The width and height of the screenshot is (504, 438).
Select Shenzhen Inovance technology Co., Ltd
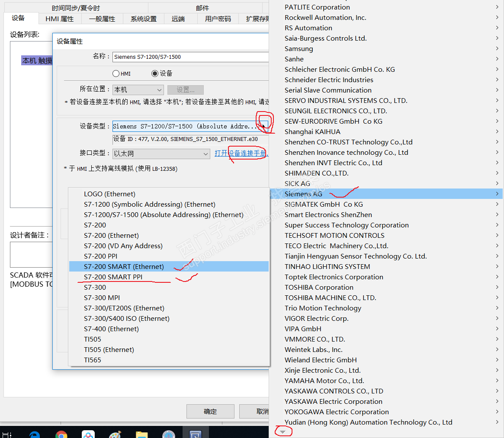pyautogui.click(x=387, y=152)
